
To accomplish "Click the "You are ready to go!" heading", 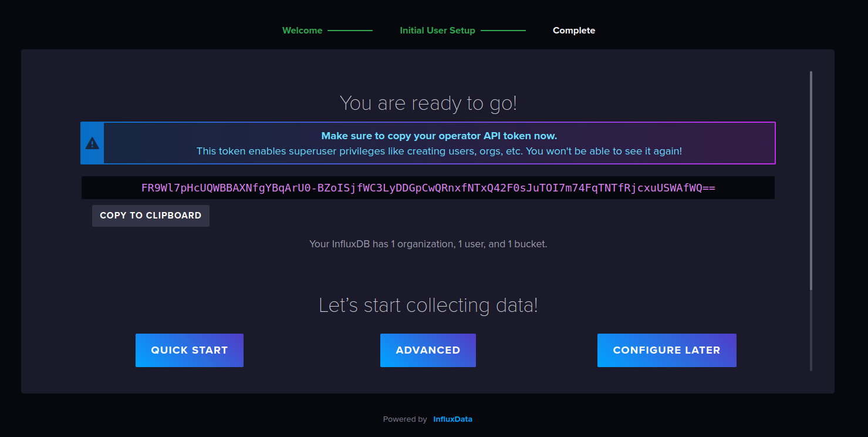I will coord(428,103).
